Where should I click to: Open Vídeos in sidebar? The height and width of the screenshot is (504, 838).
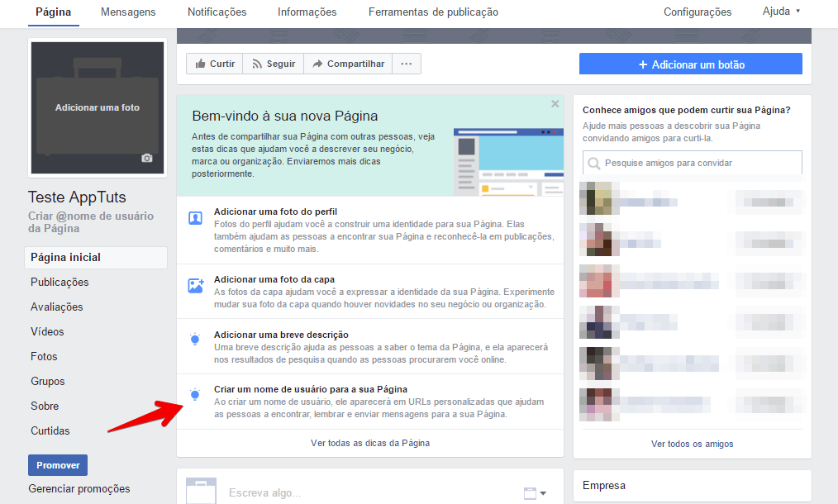click(x=47, y=331)
